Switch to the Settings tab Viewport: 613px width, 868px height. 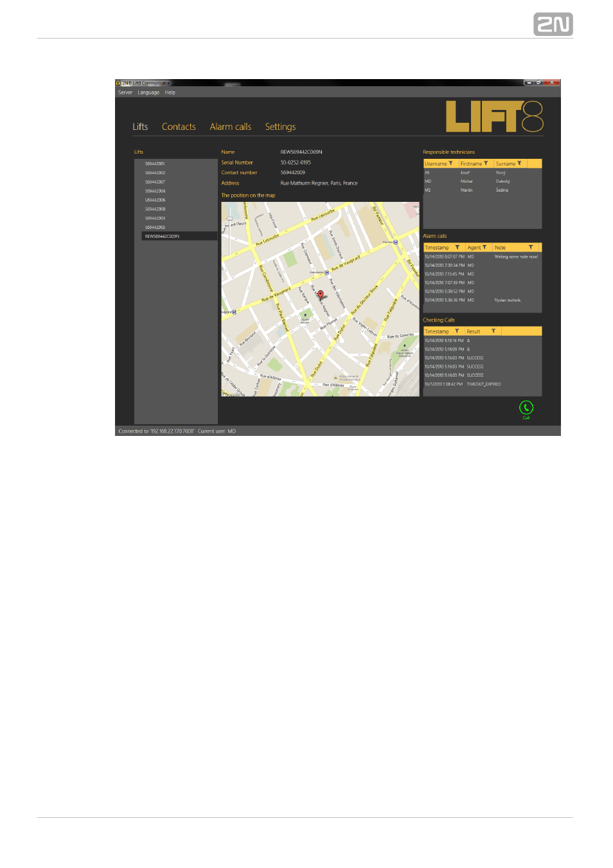[x=281, y=127]
